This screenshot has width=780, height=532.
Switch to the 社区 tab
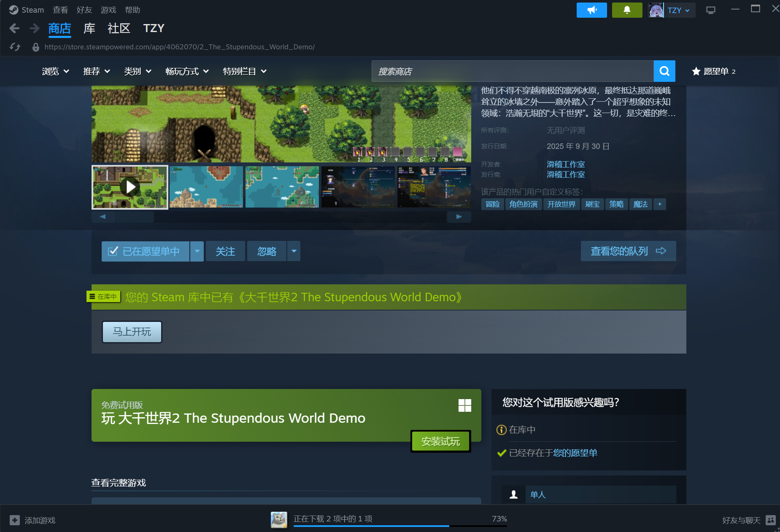click(119, 28)
